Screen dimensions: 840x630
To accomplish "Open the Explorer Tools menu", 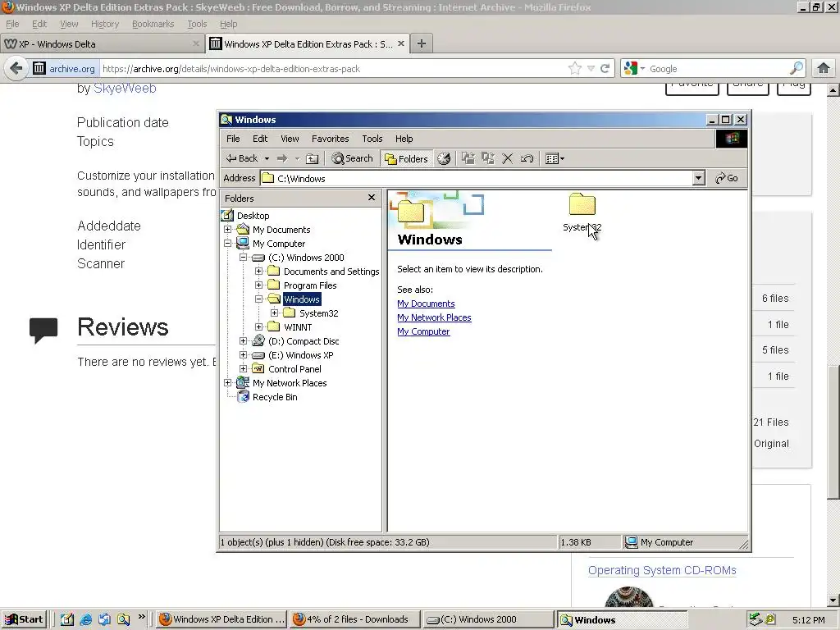I will click(x=372, y=139).
